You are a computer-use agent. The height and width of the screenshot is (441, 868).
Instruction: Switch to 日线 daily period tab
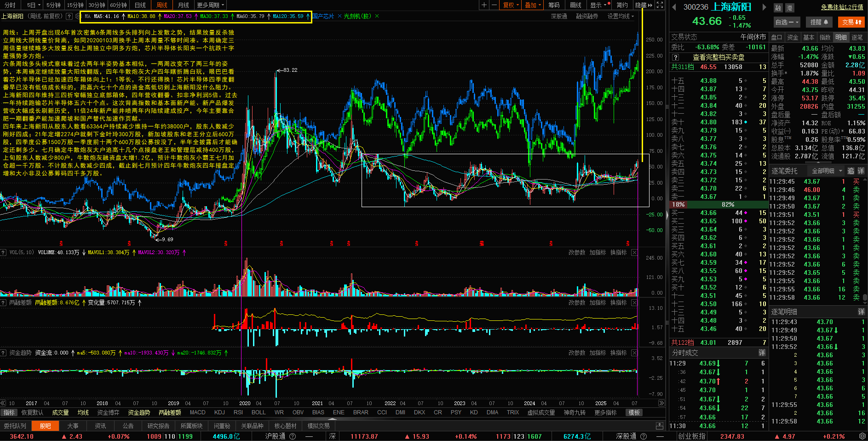[140, 5]
